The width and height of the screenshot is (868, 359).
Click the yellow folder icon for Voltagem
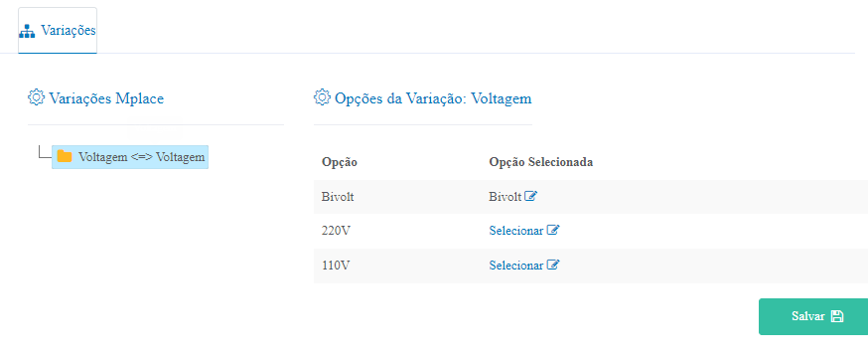[65, 156]
